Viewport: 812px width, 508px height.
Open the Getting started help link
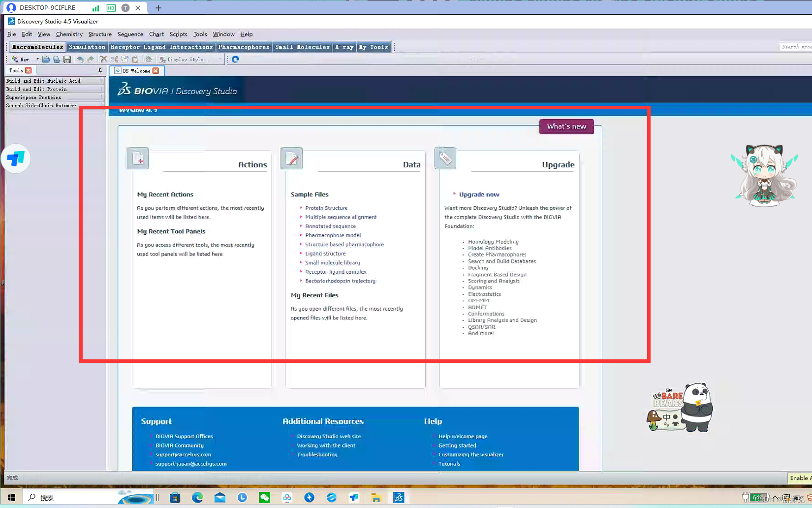(457, 445)
